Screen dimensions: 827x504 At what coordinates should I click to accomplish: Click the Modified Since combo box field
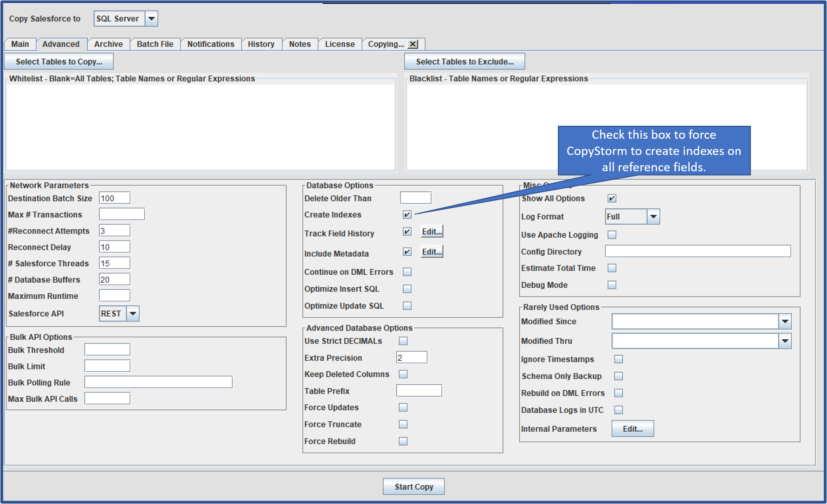(695, 322)
